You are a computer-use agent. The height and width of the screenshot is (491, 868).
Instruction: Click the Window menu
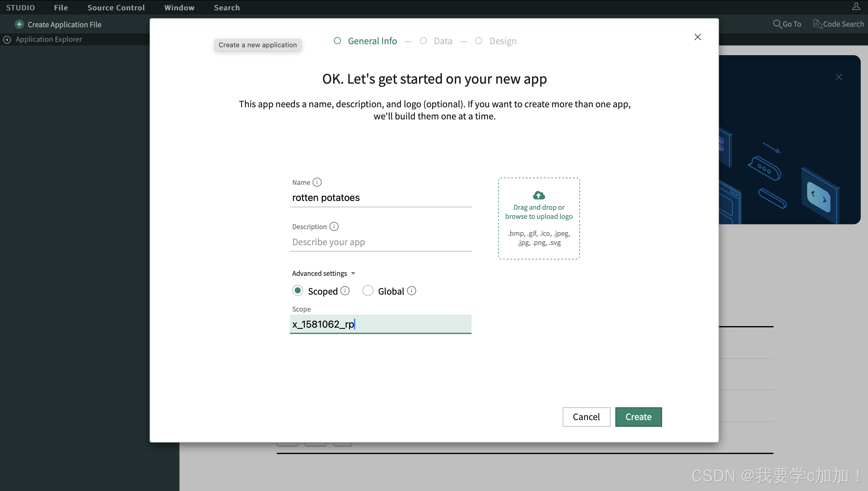coord(179,7)
